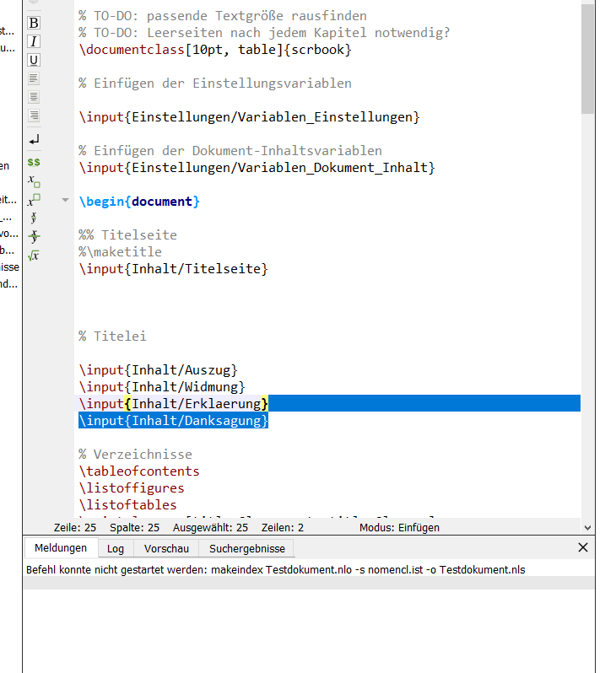Apply underline formatting with the U icon
This screenshot has width=616, height=673.
pos(34,60)
